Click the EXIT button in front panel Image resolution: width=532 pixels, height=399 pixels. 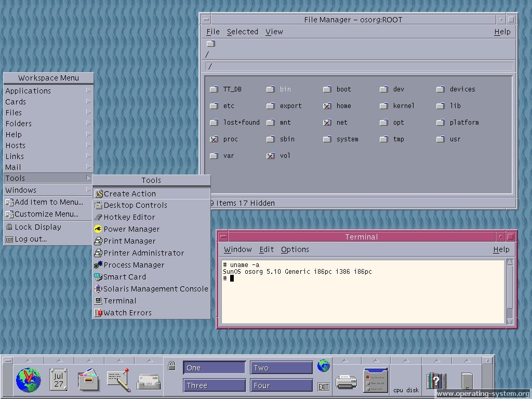(x=323, y=387)
